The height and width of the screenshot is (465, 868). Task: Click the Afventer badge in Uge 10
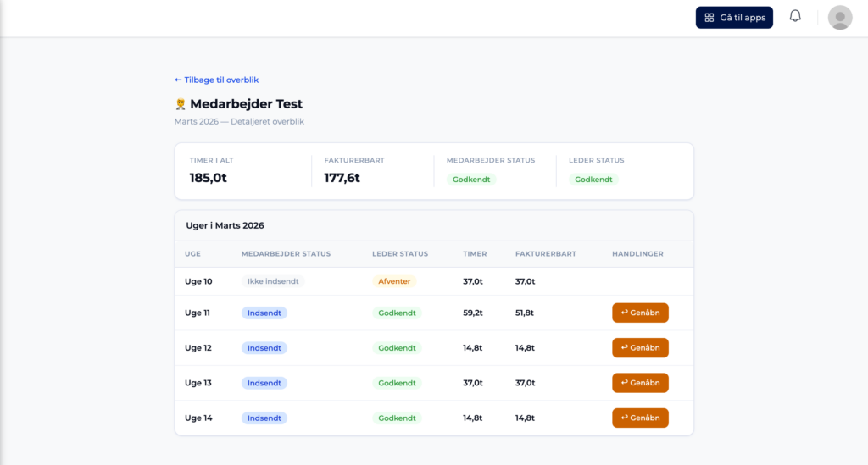tap(394, 281)
